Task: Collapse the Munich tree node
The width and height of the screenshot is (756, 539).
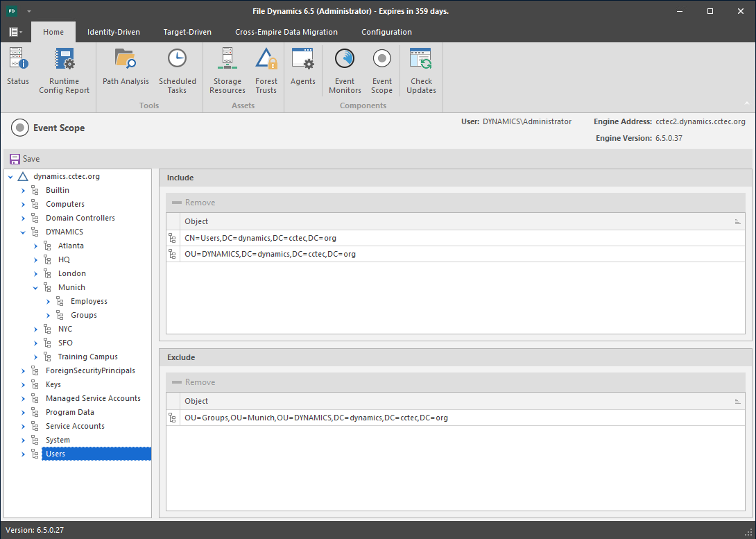Action: pyautogui.click(x=35, y=287)
